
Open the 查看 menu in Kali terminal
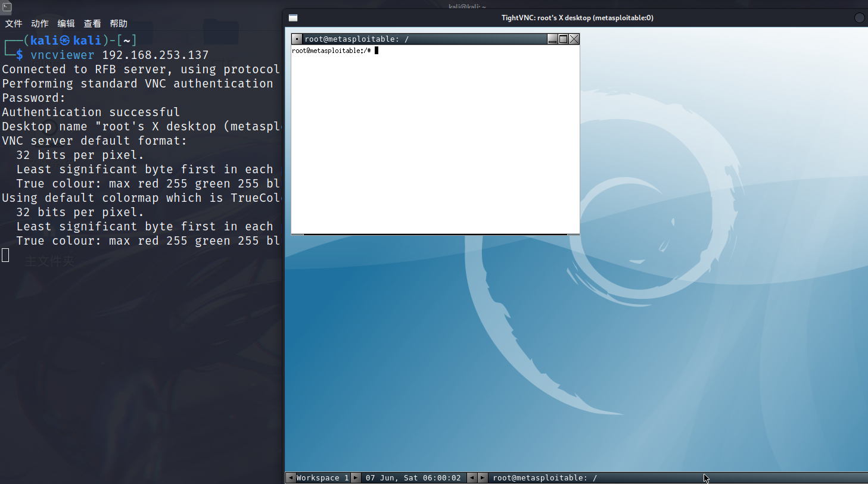[x=92, y=24]
